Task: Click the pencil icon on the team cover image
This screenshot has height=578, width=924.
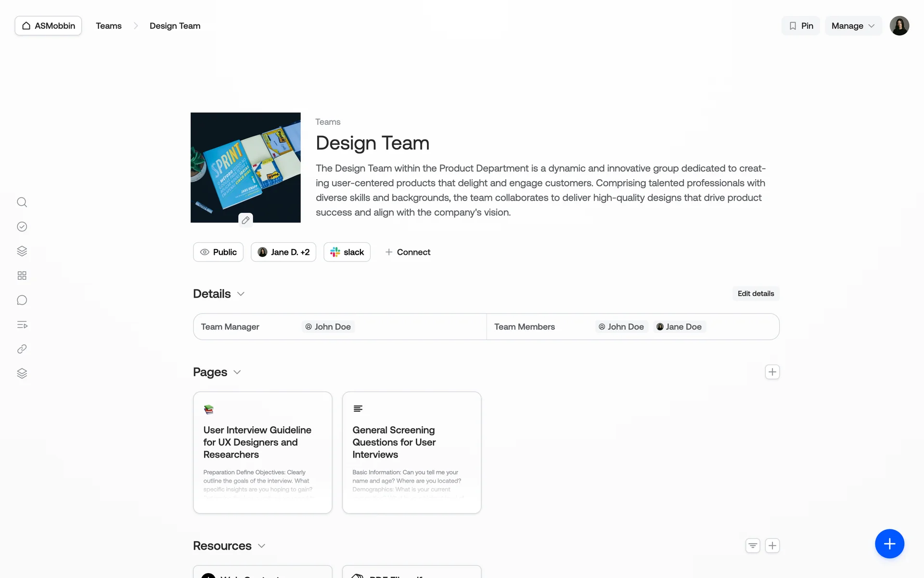Action: tap(245, 220)
